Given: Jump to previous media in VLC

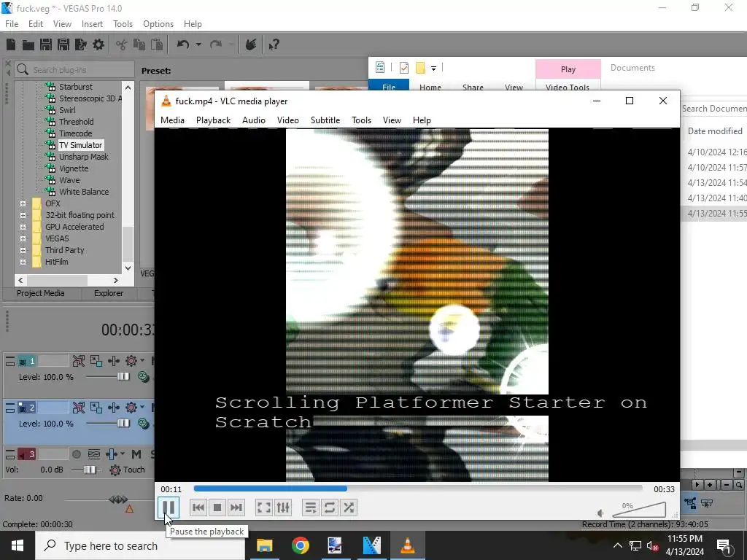Looking at the screenshot, I should pyautogui.click(x=198, y=507).
